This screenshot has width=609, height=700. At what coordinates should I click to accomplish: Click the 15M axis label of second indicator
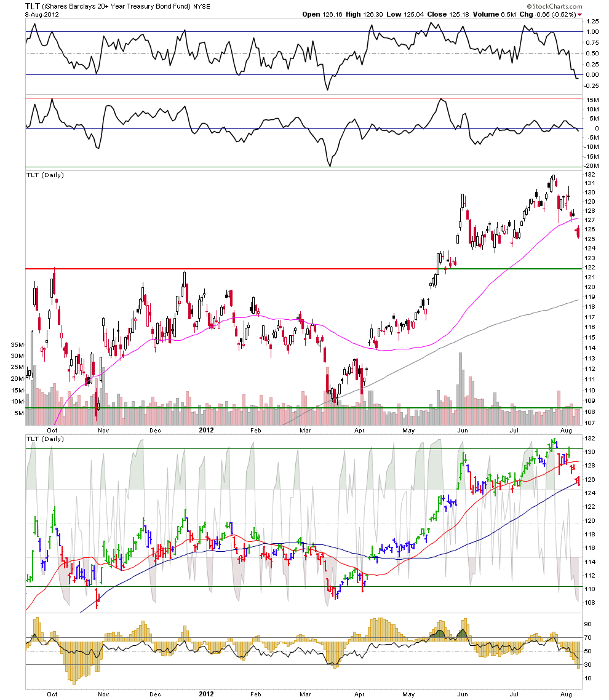click(592, 100)
